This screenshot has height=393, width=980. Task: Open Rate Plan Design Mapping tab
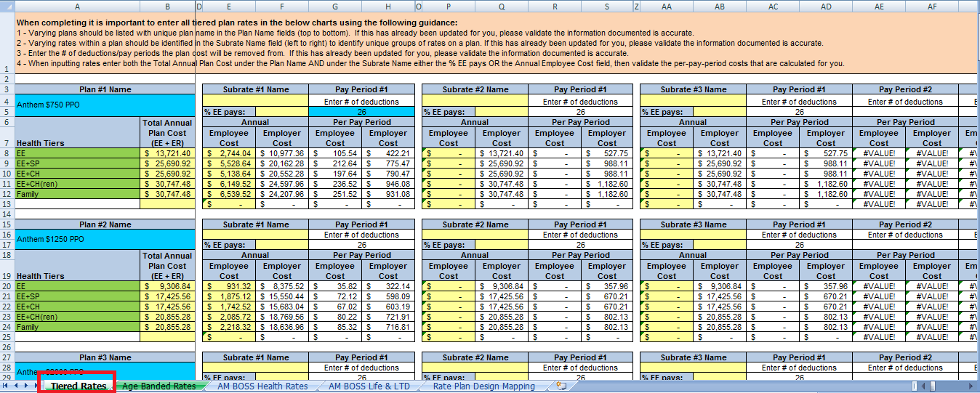[483, 386]
